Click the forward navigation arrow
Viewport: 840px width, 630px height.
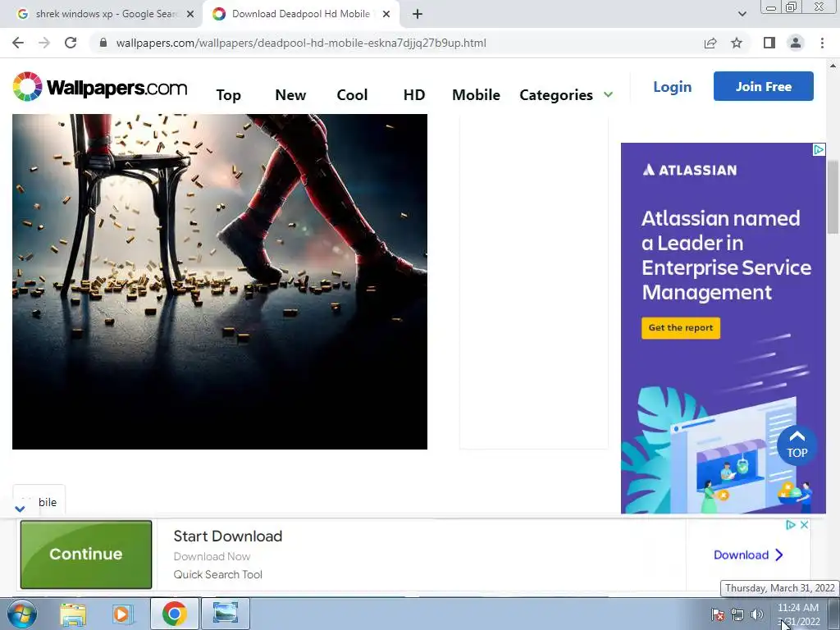[44, 43]
